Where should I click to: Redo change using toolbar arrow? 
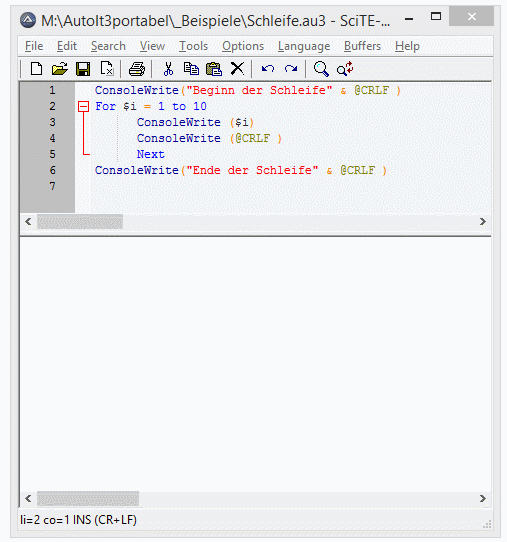(291, 69)
